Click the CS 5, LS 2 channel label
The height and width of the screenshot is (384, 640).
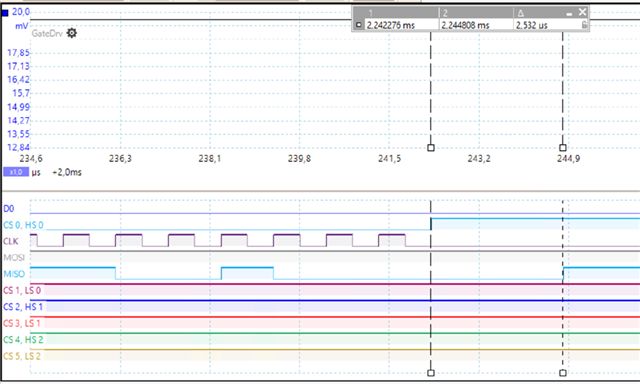tap(22, 356)
